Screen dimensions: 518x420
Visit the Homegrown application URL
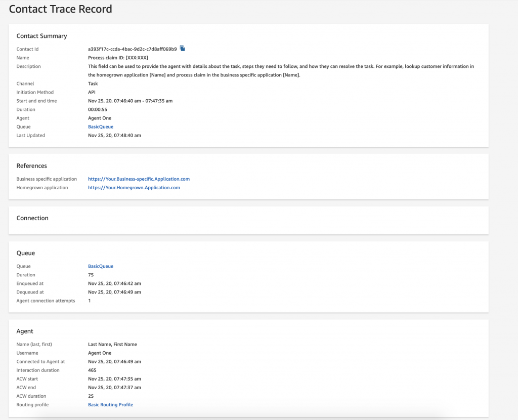coord(134,187)
